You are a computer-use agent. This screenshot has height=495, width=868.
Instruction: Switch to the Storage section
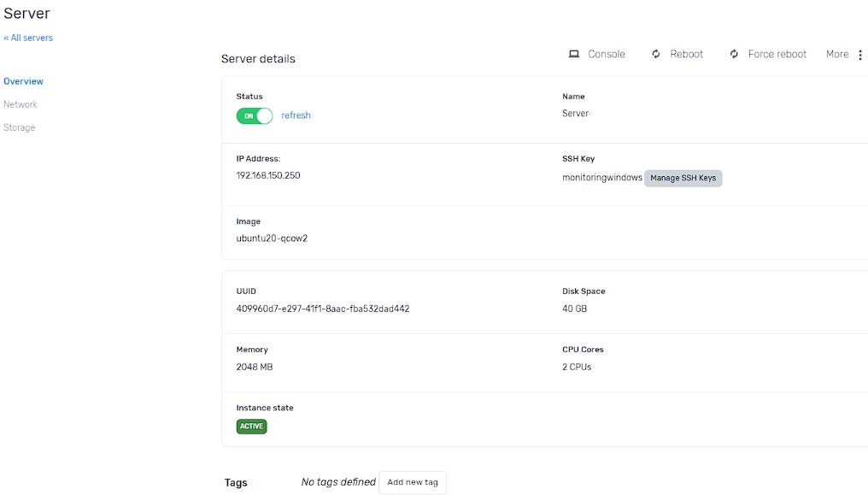click(x=20, y=127)
